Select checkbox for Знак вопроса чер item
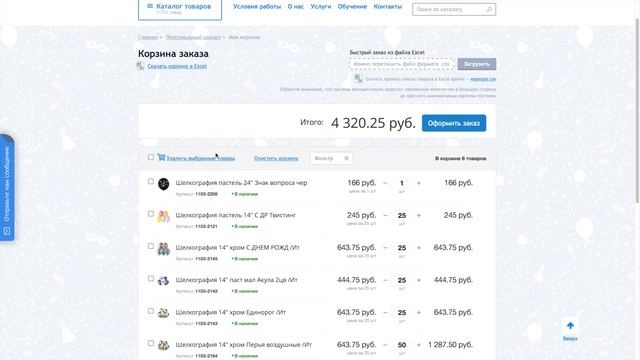640x360 pixels. [151, 181]
